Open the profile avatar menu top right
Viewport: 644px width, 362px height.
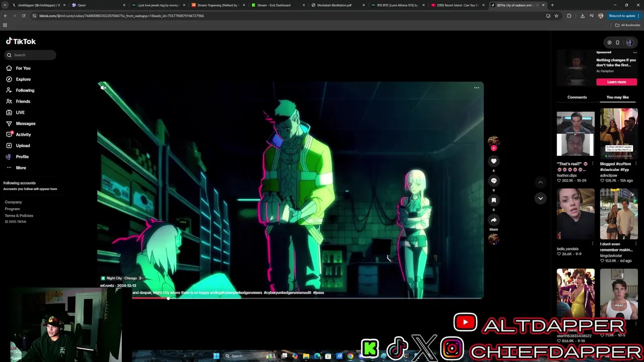(629, 42)
